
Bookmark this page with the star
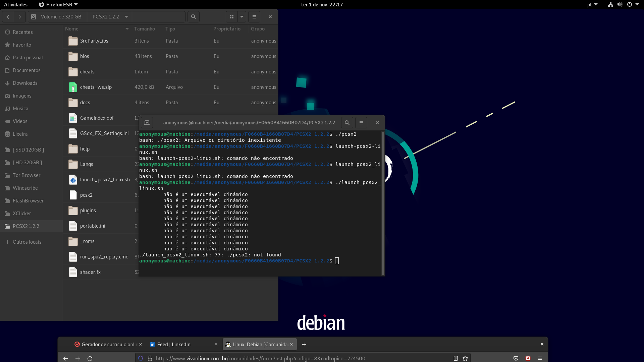465,358
